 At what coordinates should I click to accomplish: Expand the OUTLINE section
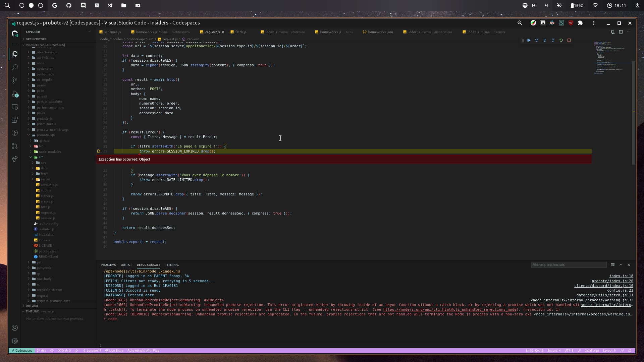pos(32,305)
